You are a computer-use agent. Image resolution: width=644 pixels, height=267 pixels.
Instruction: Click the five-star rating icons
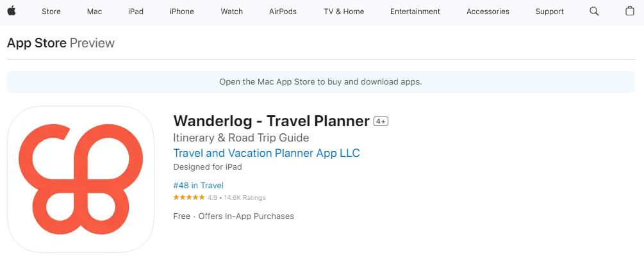point(189,197)
